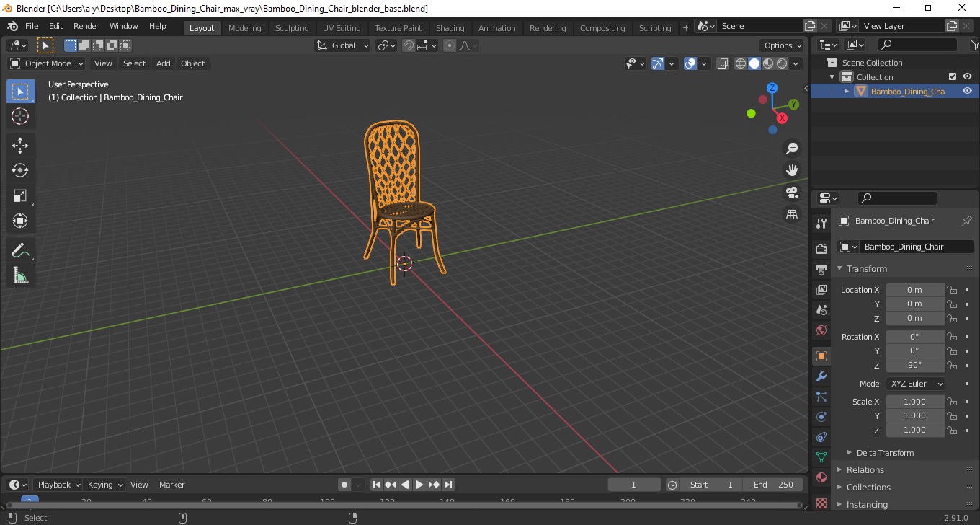Open rotation Mode XYZ Euler dropdown
Viewport: 980px width, 525px height.
click(915, 384)
